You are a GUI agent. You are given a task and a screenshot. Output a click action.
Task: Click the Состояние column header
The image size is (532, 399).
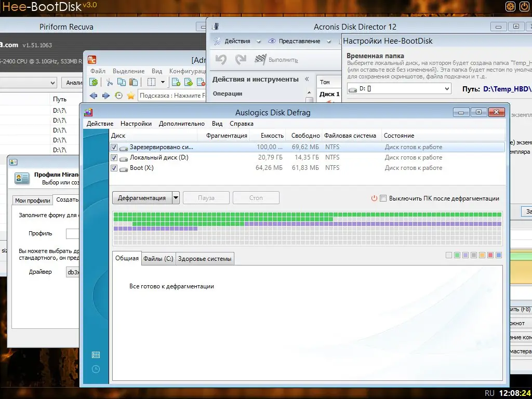click(443, 136)
